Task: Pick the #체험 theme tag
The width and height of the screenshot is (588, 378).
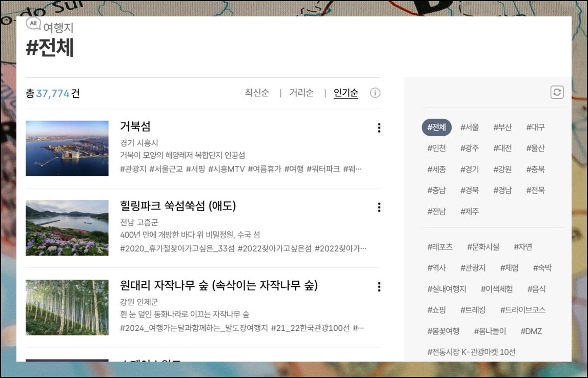Action: pyautogui.click(x=509, y=268)
